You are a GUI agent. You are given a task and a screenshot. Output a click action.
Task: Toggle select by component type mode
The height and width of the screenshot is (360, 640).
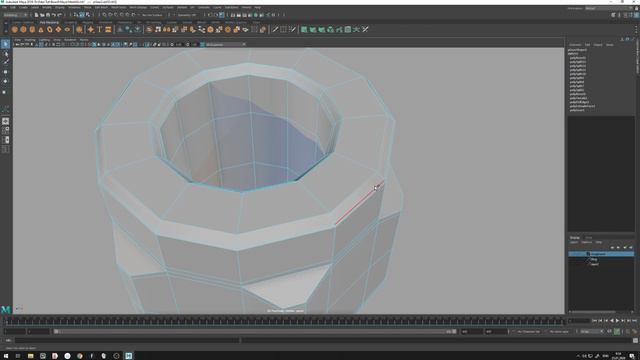(x=88, y=15)
